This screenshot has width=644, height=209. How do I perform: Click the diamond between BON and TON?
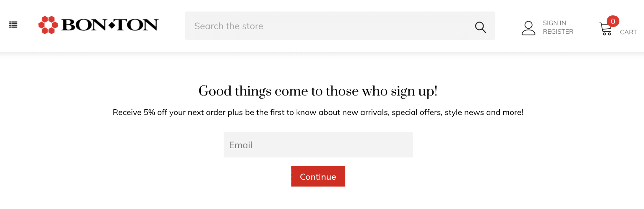[111, 25]
